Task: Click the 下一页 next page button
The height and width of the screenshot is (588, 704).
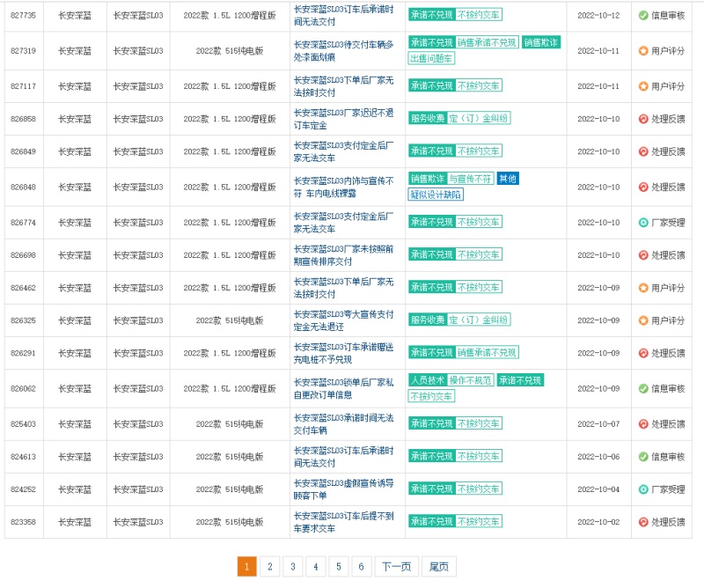Action: click(397, 567)
